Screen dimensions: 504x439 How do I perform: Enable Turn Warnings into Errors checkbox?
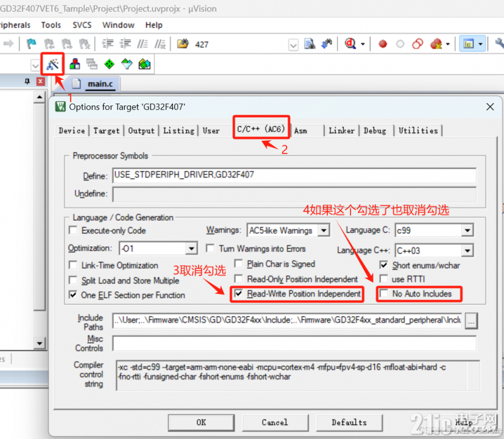pyautogui.click(x=210, y=248)
